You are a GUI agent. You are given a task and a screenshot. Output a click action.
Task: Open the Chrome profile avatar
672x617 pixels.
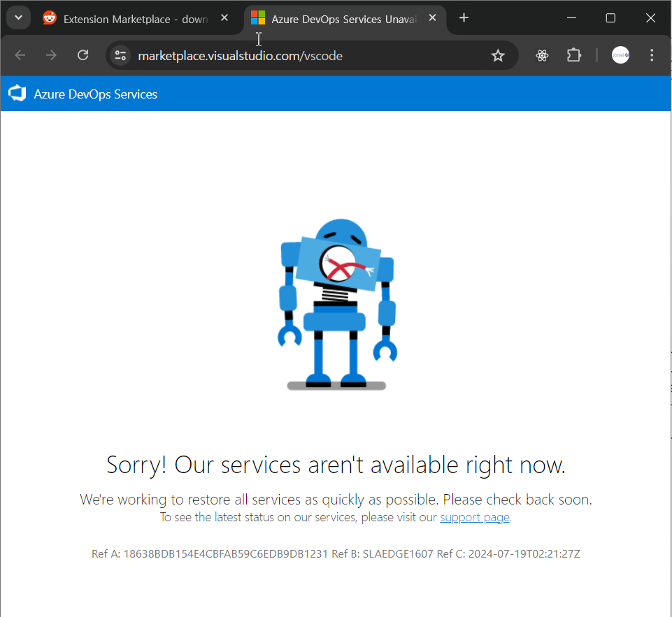(620, 55)
